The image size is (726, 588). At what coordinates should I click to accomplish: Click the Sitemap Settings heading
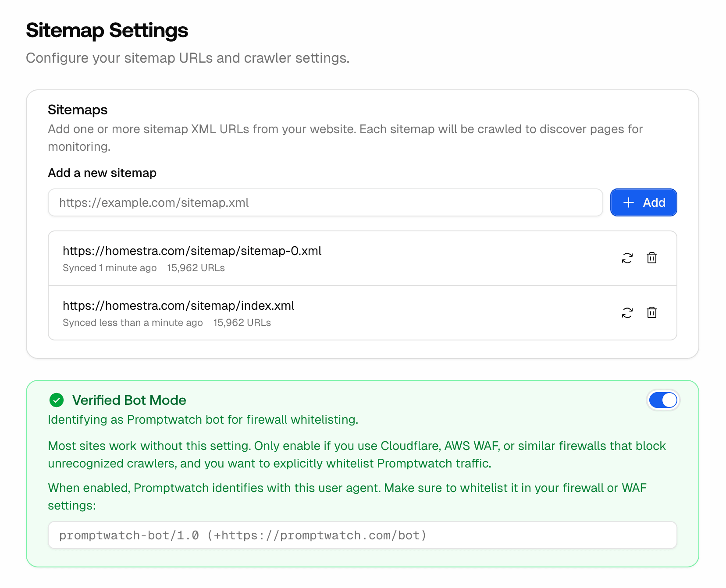tap(107, 30)
